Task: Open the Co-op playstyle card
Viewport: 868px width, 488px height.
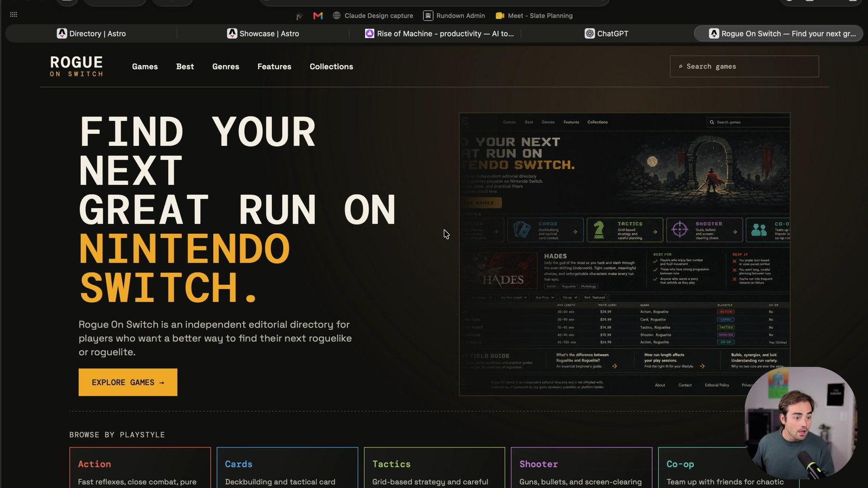Action: [729, 467]
